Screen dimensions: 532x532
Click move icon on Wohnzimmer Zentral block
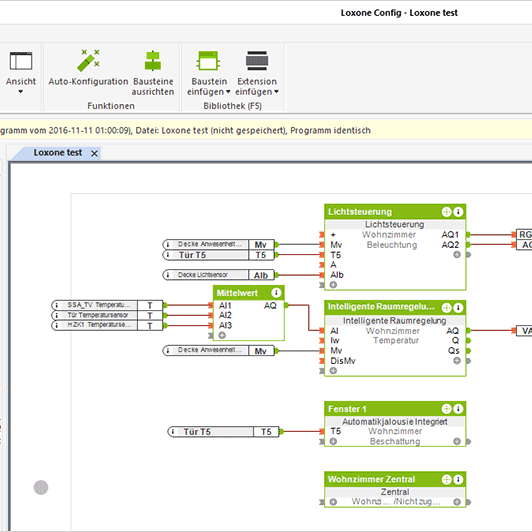446,479
